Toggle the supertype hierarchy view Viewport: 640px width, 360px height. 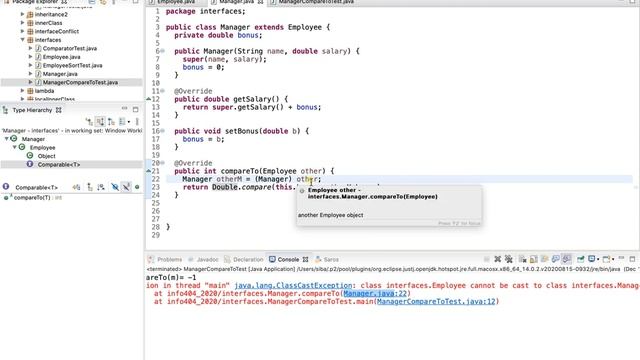tap(100, 122)
